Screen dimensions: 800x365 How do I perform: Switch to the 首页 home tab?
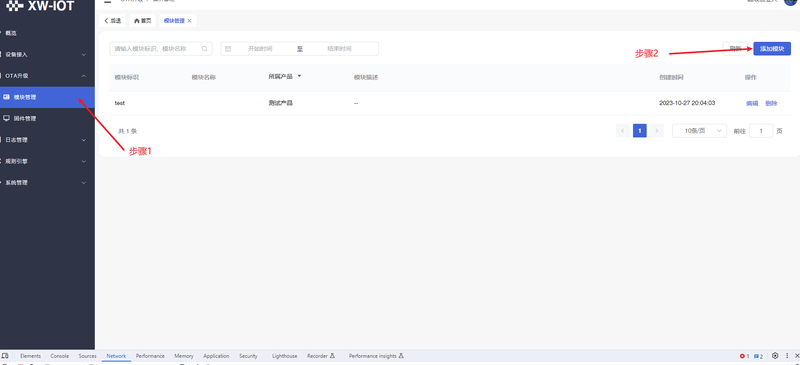(x=143, y=21)
